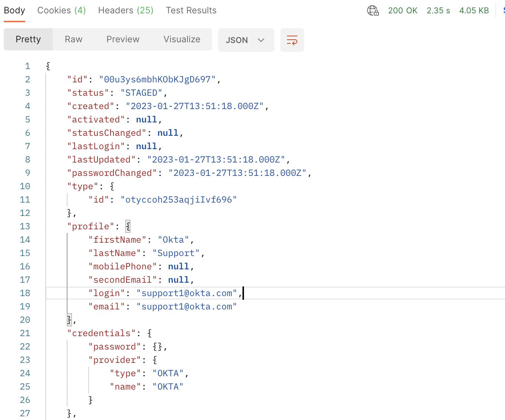This screenshot has width=505, height=420.
Task: Open the Headers tab
Action: coord(126,10)
